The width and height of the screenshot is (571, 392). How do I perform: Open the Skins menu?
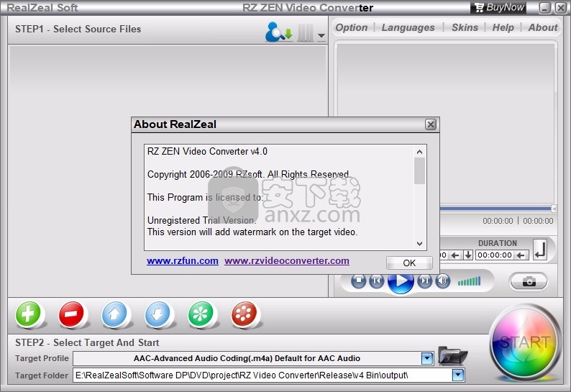[x=465, y=27]
